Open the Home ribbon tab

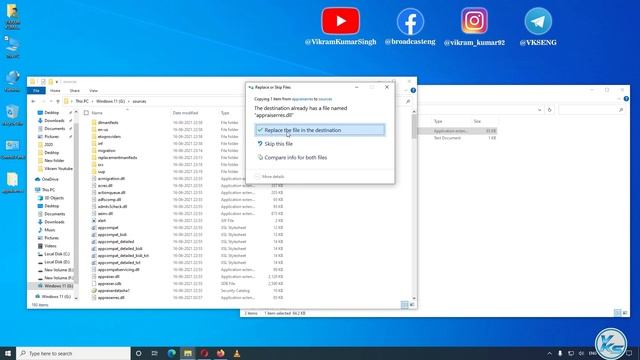tap(55, 91)
